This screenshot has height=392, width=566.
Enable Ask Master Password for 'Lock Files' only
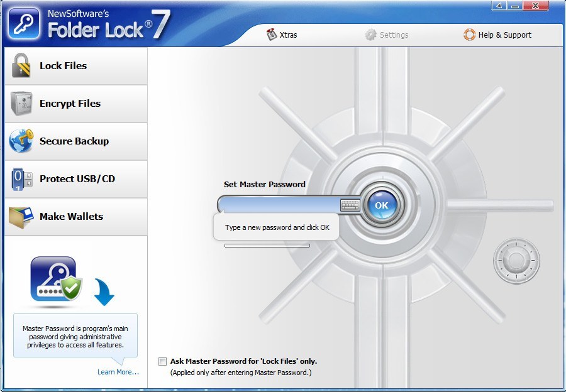pyautogui.click(x=162, y=361)
